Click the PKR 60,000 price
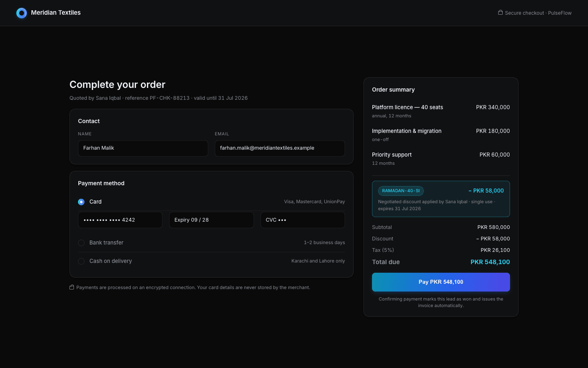The height and width of the screenshot is (368, 588). [x=494, y=155]
